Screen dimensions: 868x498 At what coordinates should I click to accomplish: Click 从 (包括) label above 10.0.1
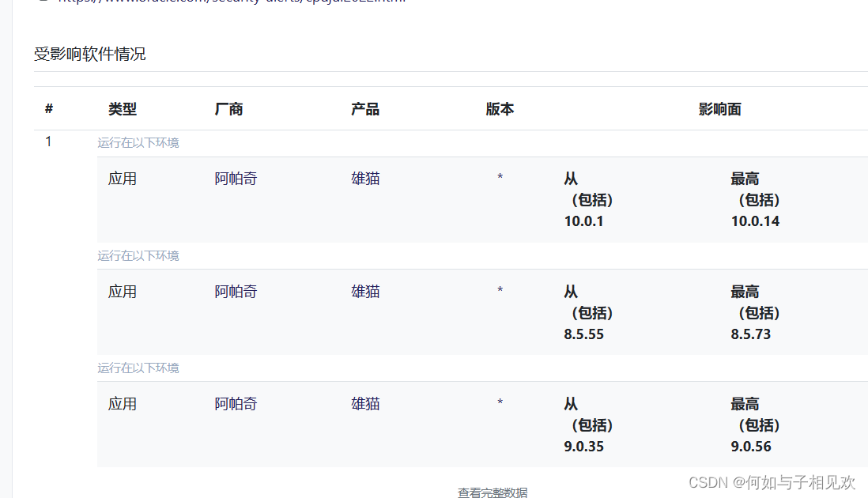pyautogui.click(x=588, y=189)
